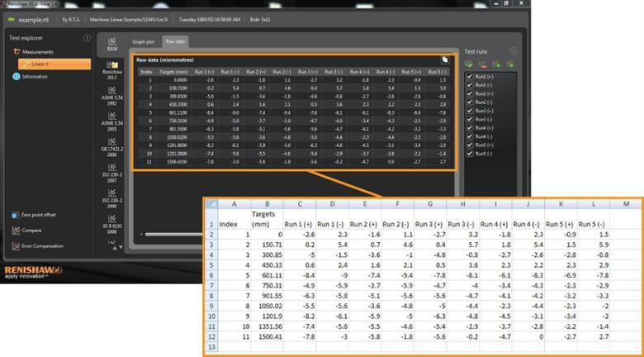Select the ASME 5.54 1992 analysis
The height and width of the screenshot is (357, 644).
112,96
